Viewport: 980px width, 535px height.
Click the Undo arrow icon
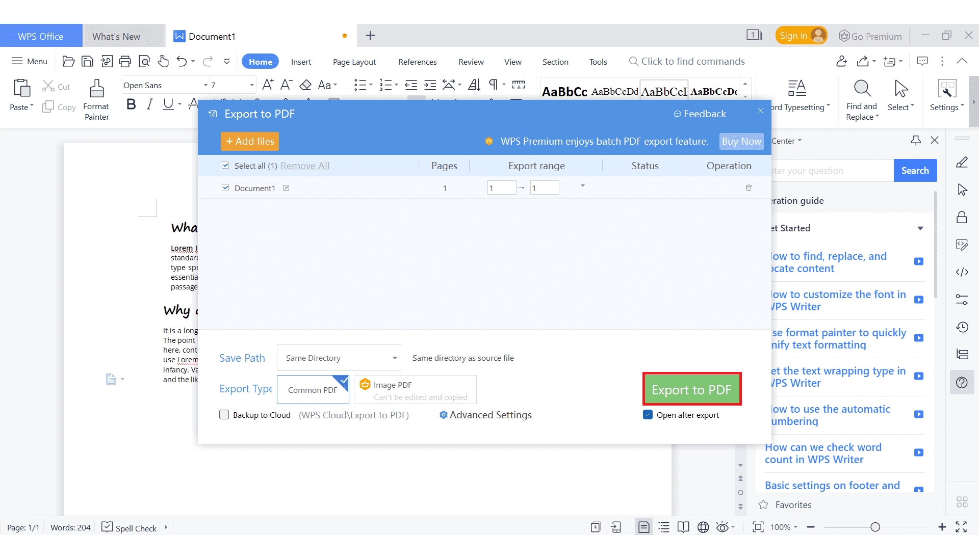(x=182, y=62)
